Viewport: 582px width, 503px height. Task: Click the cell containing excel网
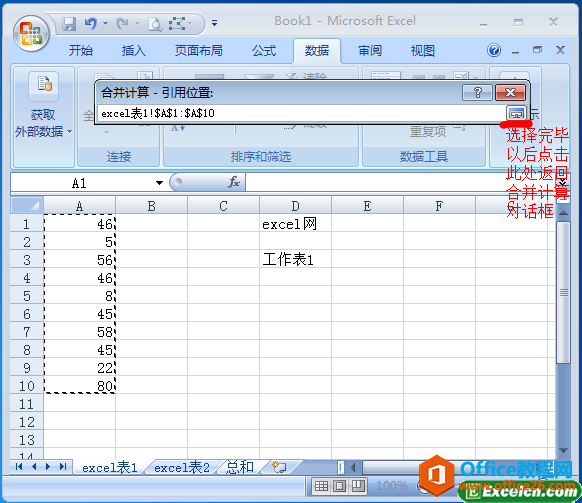[x=295, y=223]
